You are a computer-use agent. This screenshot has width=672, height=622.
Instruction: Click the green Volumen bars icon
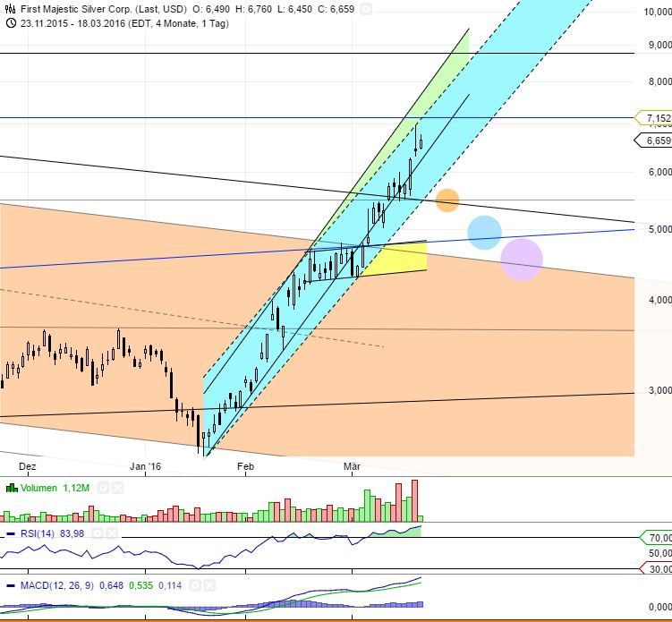pyautogui.click(x=12, y=489)
